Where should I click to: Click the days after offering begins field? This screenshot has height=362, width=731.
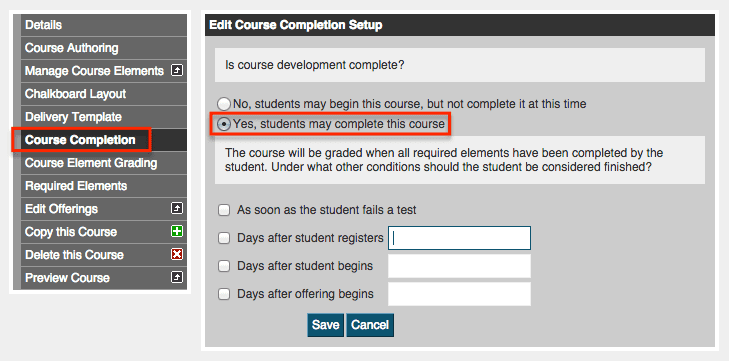(x=459, y=294)
